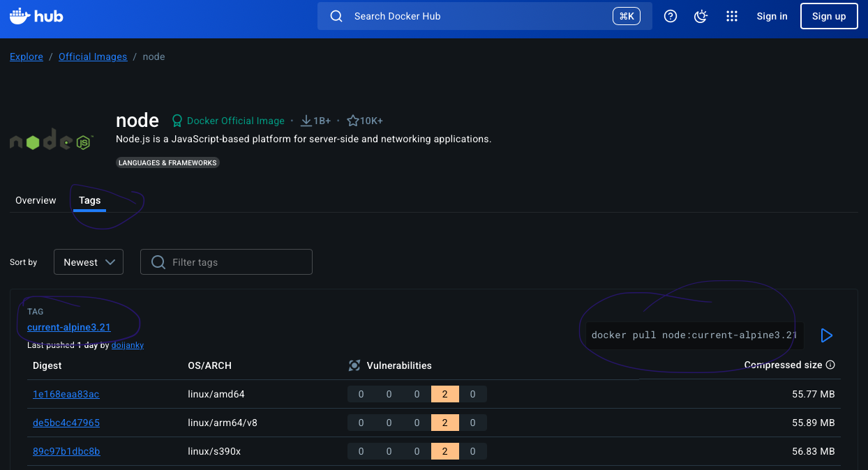Click the Node.js logo image
868x470 pixels.
(x=51, y=142)
